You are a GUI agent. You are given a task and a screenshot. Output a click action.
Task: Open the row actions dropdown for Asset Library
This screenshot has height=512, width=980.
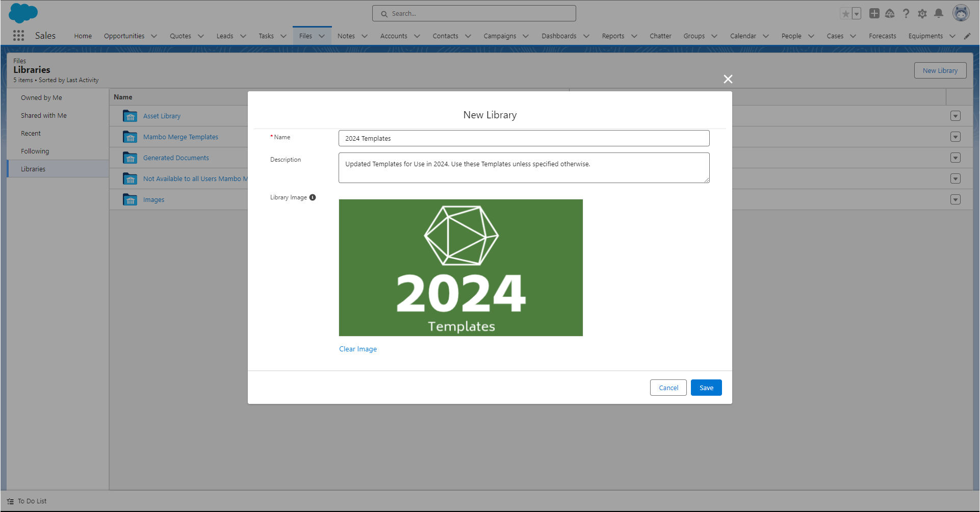tap(956, 116)
